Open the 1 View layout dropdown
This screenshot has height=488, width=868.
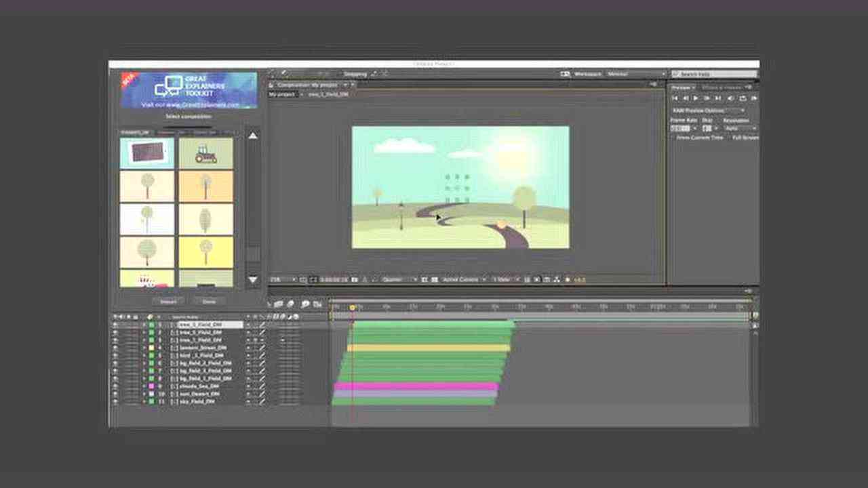[505, 279]
